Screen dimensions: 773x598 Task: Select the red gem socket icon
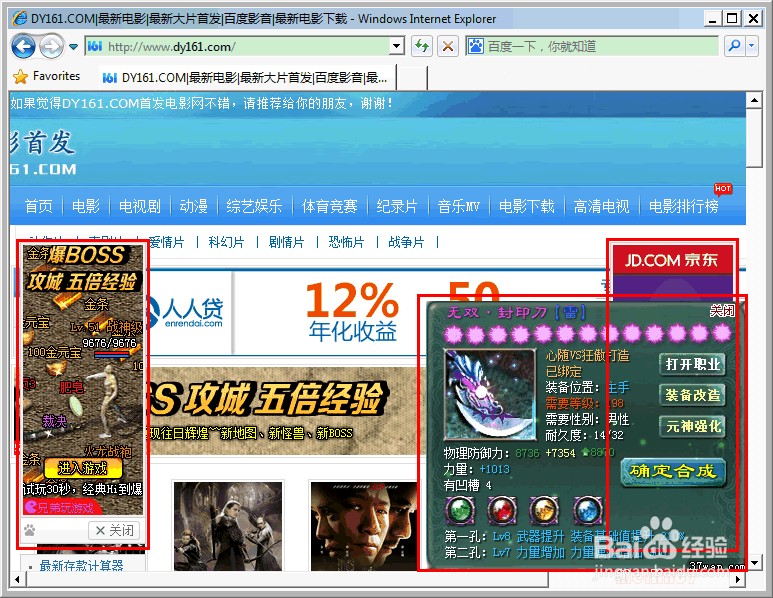point(502,510)
